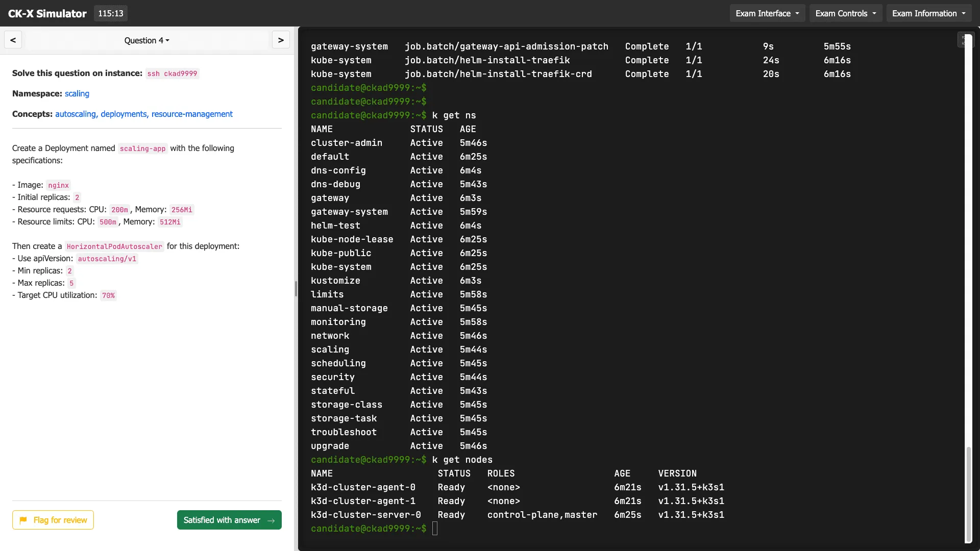Click the exam timer badge 115:13
980x551 pixels.
(x=111, y=13)
